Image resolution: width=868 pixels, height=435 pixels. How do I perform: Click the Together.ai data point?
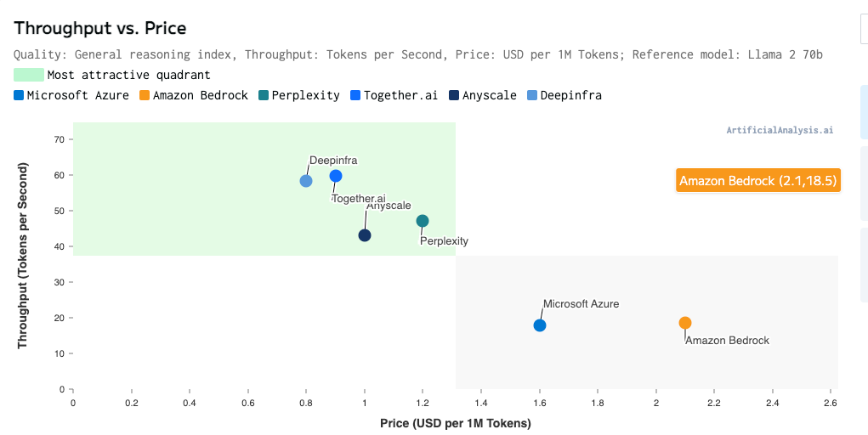(336, 176)
